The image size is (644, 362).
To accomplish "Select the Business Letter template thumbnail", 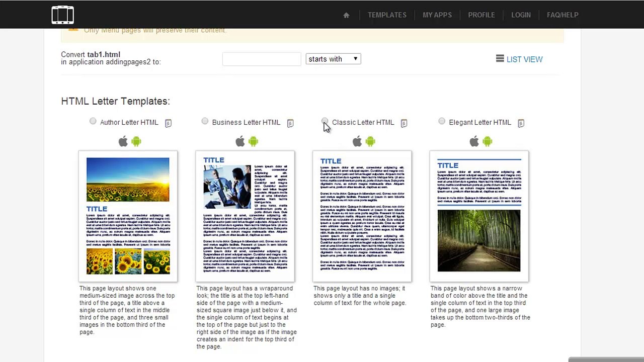I will click(x=245, y=216).
